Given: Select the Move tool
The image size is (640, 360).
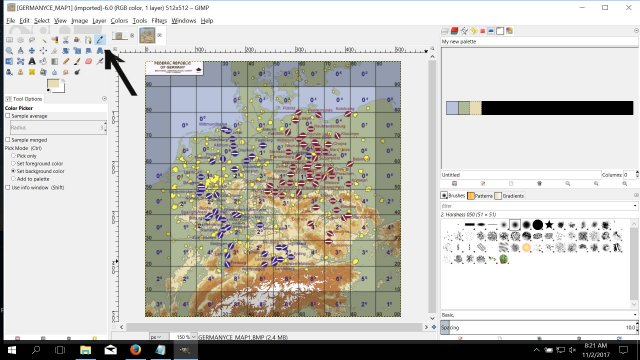Looking at the screenshot, I should 32,51.
